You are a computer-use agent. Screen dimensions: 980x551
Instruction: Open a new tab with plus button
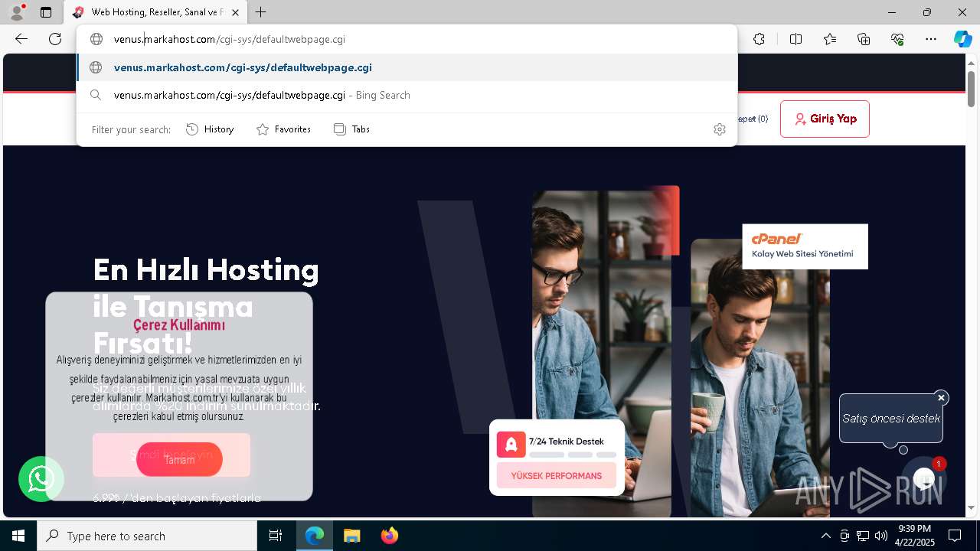coord(261,12)
